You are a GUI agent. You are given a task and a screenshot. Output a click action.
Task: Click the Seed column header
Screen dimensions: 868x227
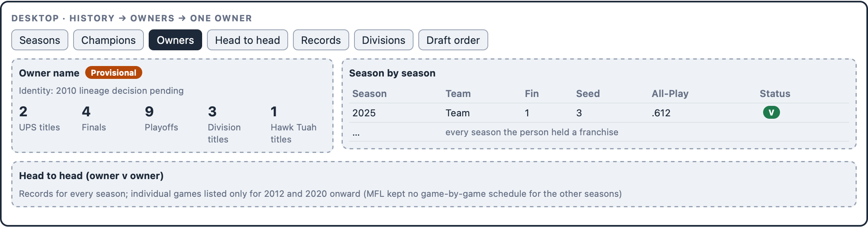tap(588, 93)
